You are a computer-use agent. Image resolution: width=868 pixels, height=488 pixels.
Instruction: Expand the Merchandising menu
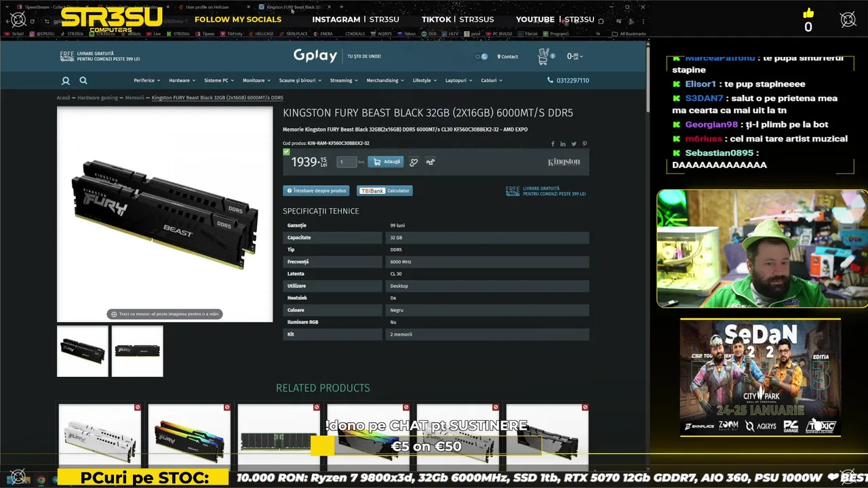[385, 81]
